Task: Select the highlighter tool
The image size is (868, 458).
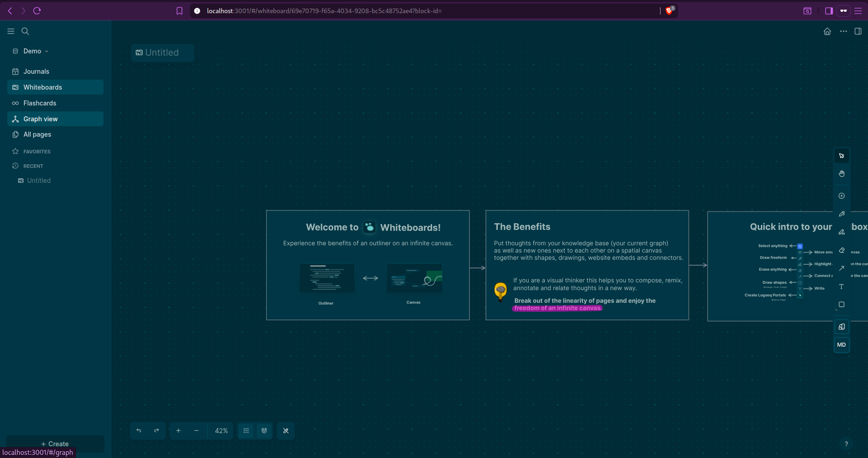Action: tap(841, 232)
